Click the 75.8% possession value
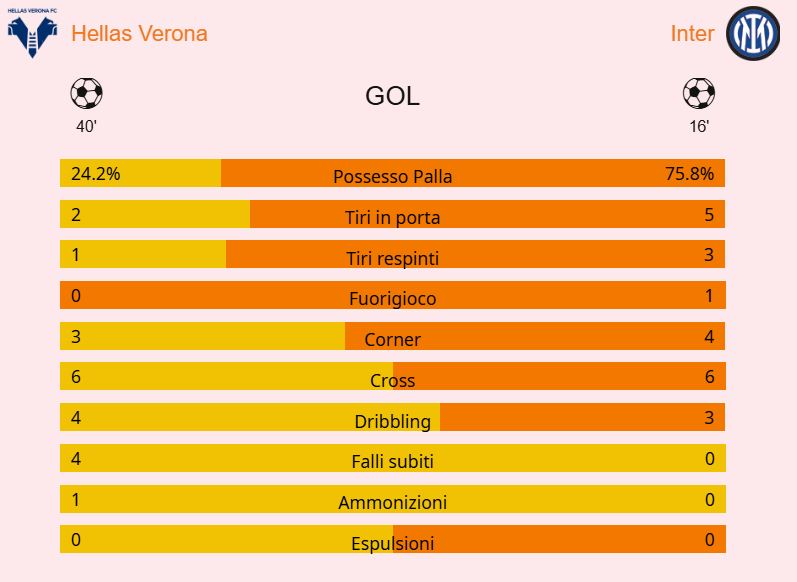797x582 pixels. click(x=689, y=173)
